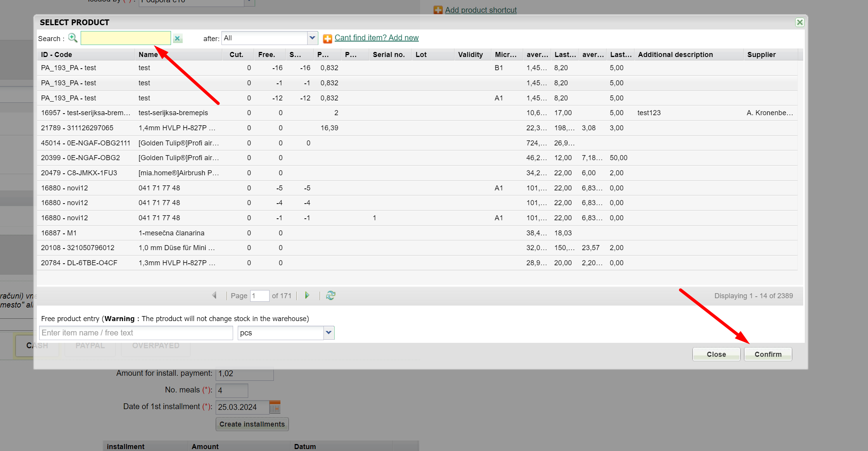
Task: Click the Add product shortcut plus icon
Action: tap(438, 10)
